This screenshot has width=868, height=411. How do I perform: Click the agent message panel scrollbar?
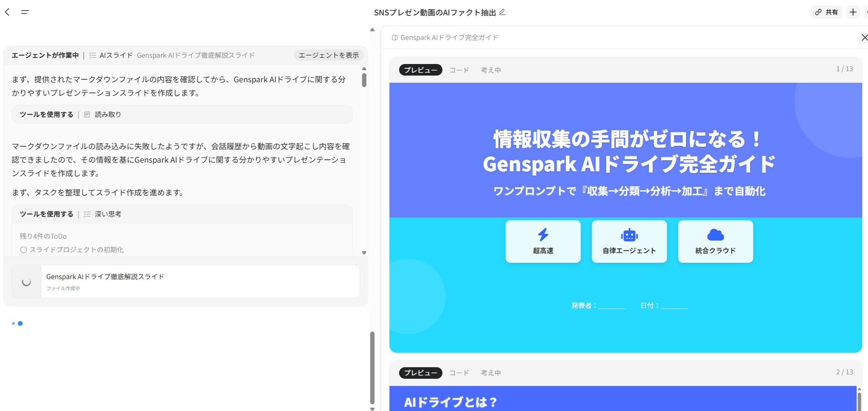(x=364, y=80)
